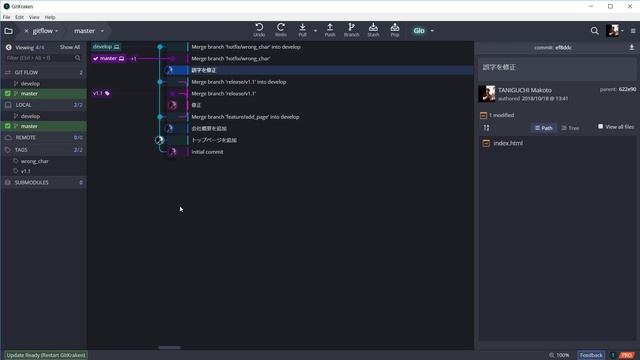Open the gitflow repository dropdown
The height and width of the screenshot is (360, 640).
click(45, 31)
